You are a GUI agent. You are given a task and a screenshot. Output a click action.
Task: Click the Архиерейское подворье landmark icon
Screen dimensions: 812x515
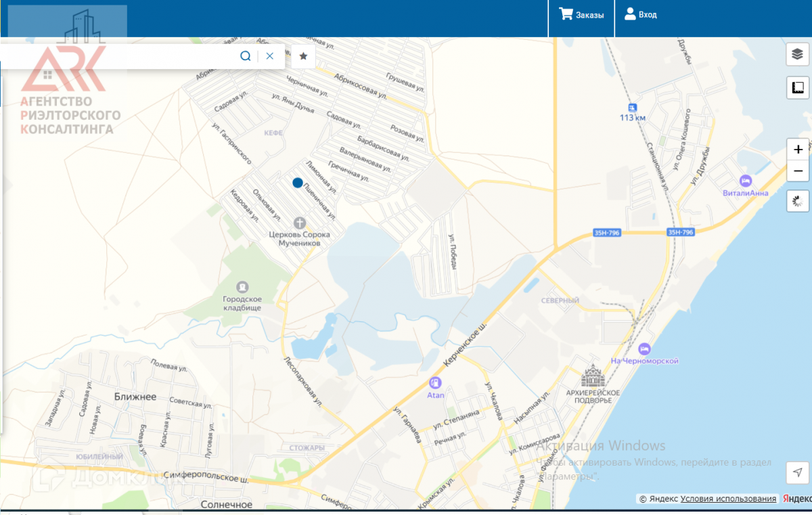(593, 376)
